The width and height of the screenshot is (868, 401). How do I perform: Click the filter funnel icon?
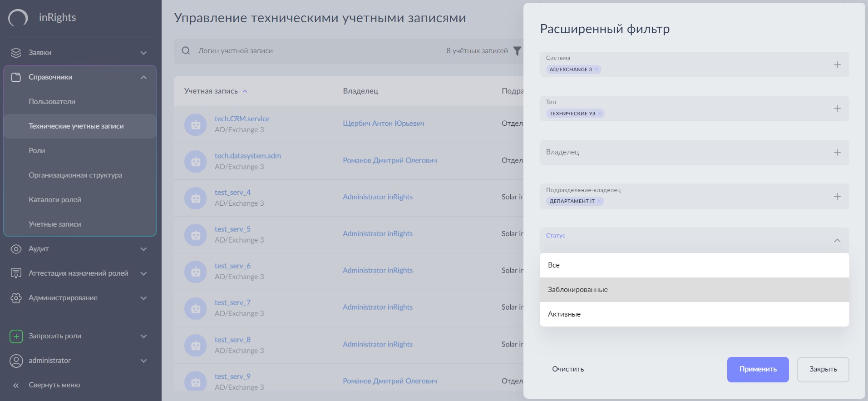coord(517,51)
